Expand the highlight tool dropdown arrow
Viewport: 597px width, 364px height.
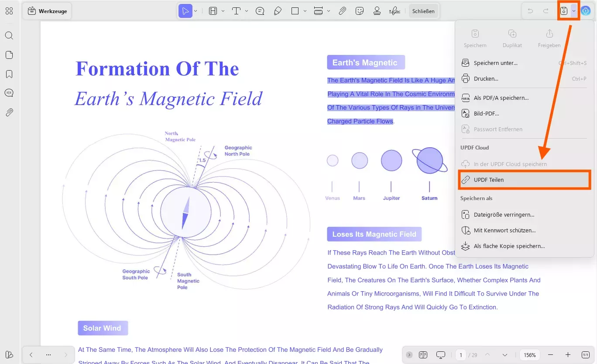223,11
